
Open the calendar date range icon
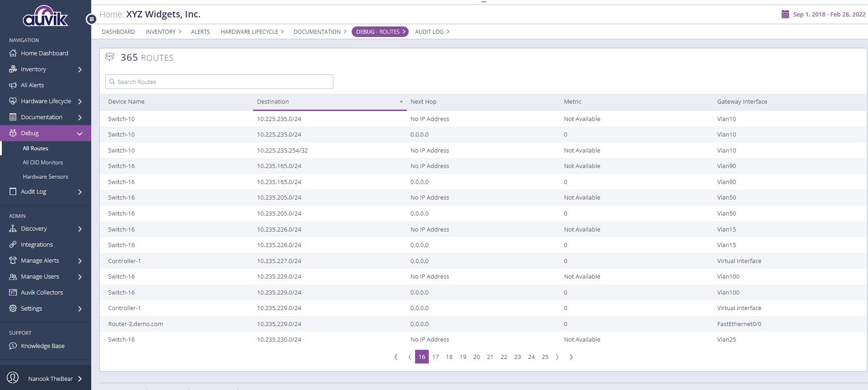coord(785,15)
